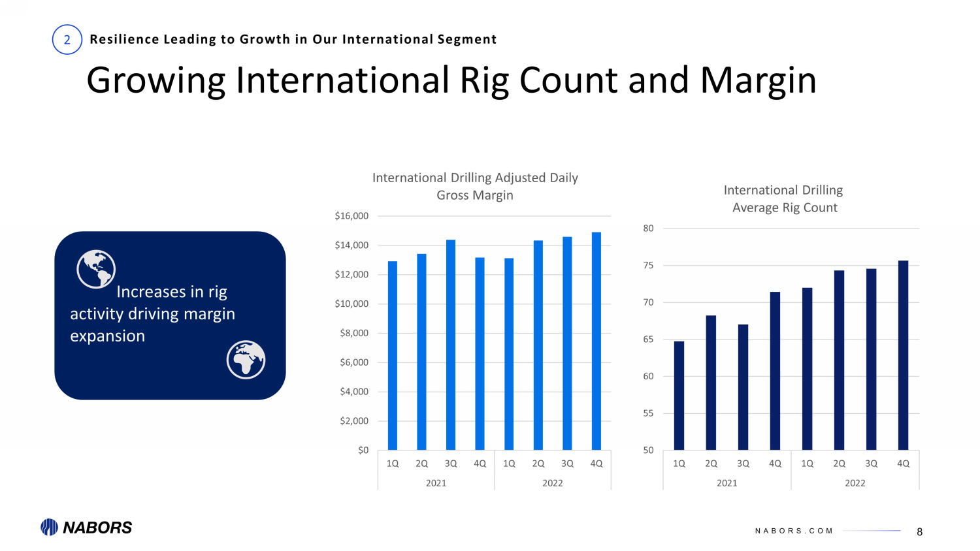Click the Americas globe icon

[96, 269]
